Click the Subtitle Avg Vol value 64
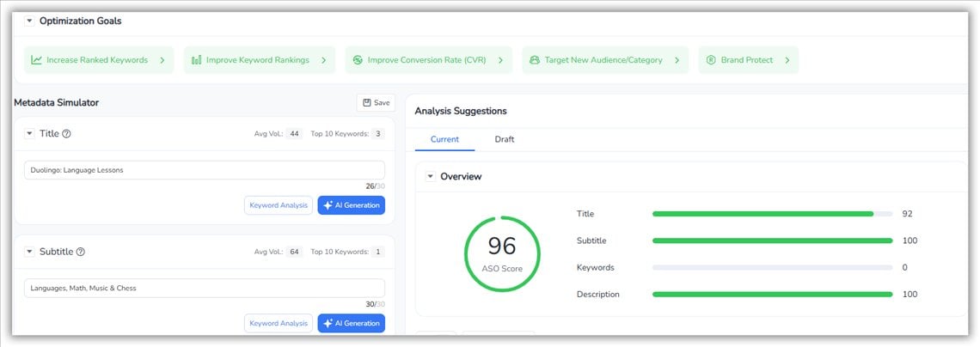Screen dimensions: 980x347 294,252
